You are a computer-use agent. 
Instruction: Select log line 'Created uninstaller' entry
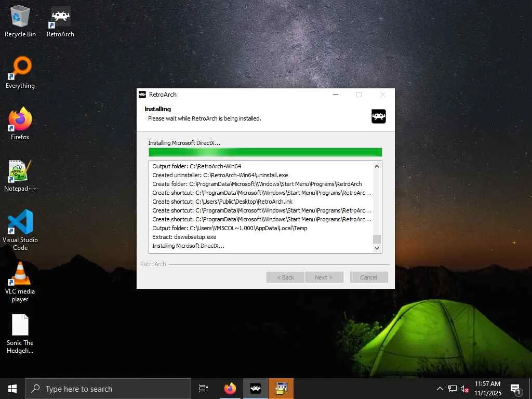click(x=220, y=175)
